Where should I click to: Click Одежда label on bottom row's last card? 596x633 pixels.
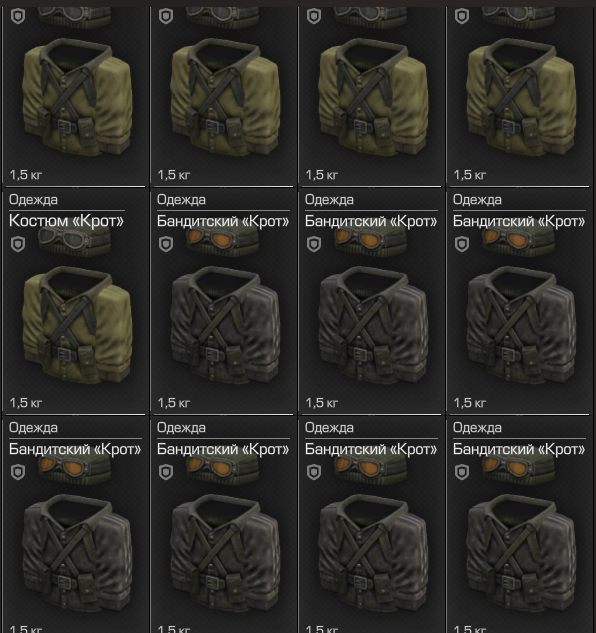(x=477, y=428)
